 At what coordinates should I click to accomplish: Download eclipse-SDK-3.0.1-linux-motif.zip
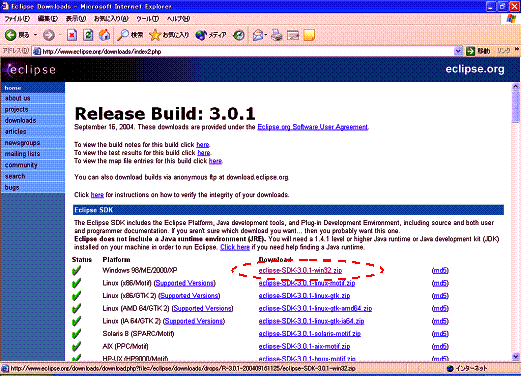click(x=307, y=283)
